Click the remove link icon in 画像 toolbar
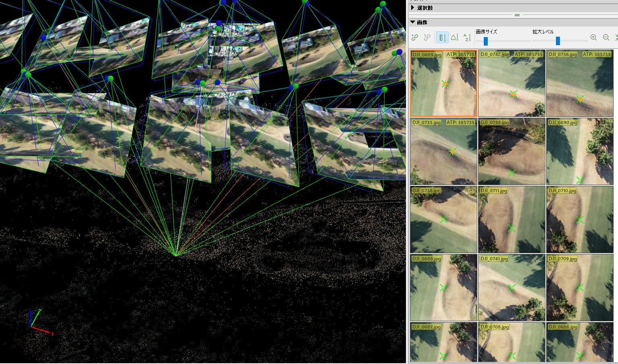 427,37
